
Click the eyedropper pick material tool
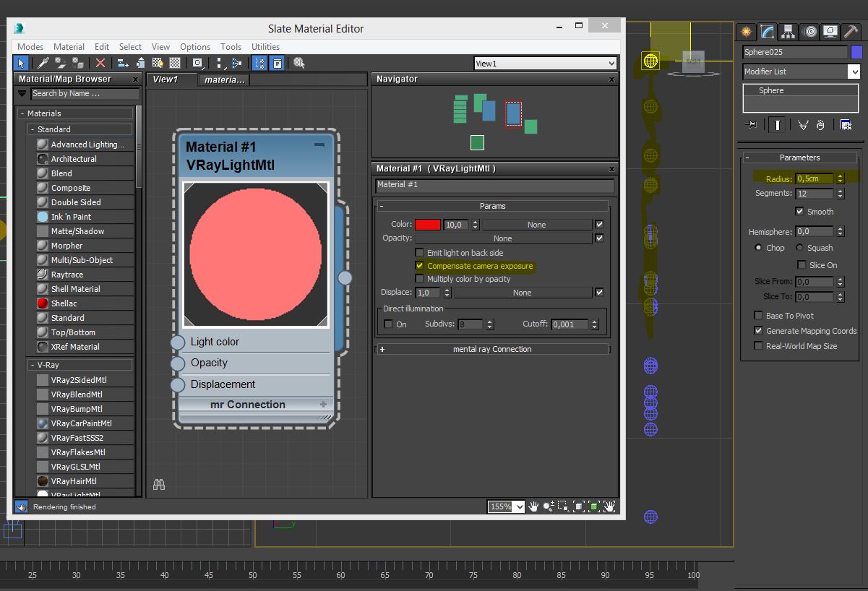[43, 64]
